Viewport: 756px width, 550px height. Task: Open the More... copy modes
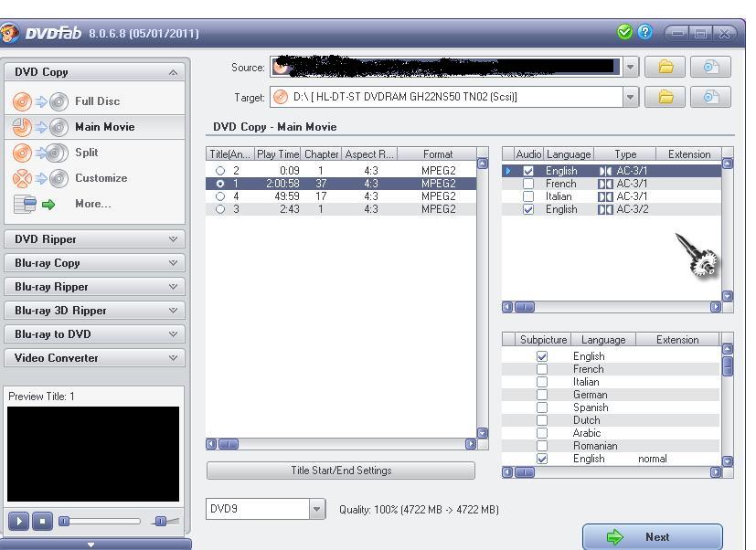tap(93, 204)
